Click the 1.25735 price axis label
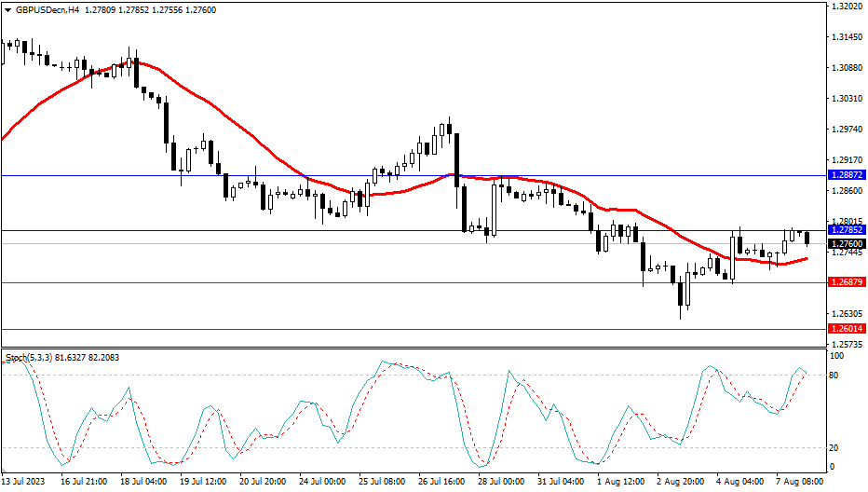The width and height of the screenshot is (868, 492). coord(847,344)
